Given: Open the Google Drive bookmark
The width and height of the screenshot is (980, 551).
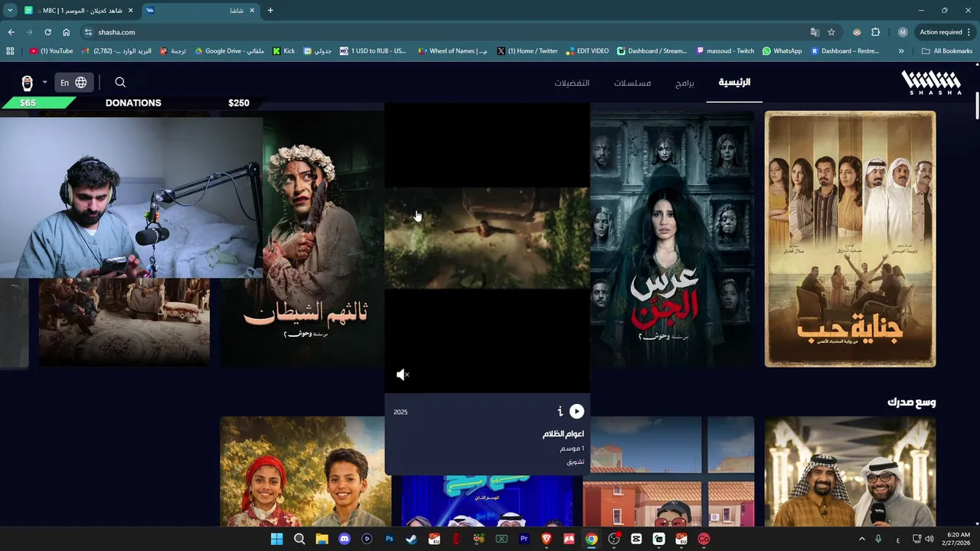Looking at the screenshot, I should click(229, 51).
